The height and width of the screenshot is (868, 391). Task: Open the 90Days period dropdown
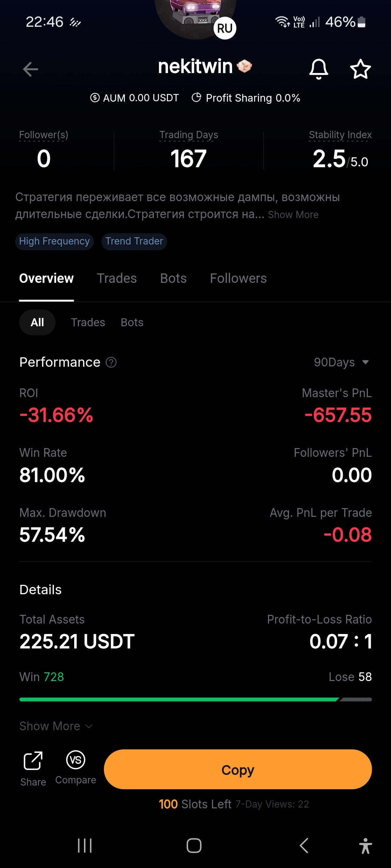[x=341, y=362]
